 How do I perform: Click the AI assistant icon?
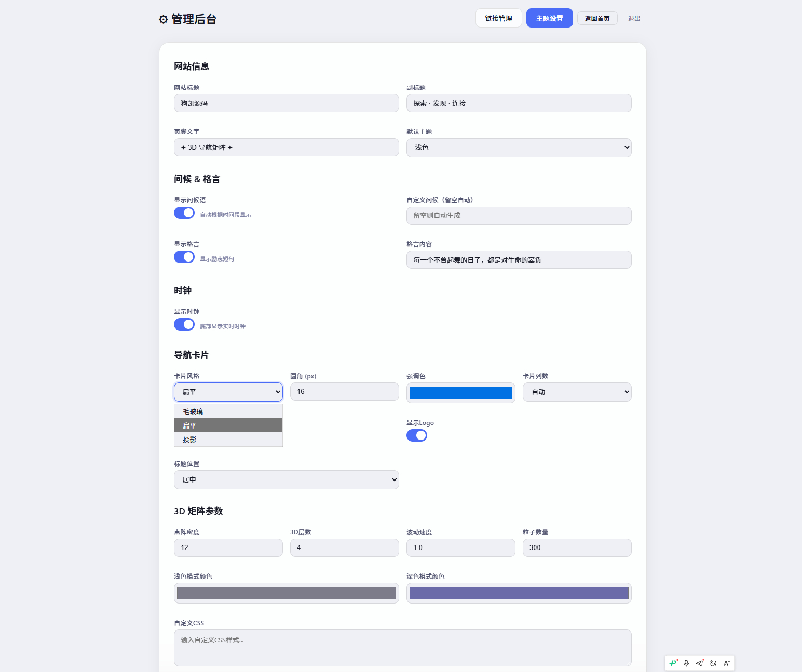pyautogui.click(x=727, y=663)
